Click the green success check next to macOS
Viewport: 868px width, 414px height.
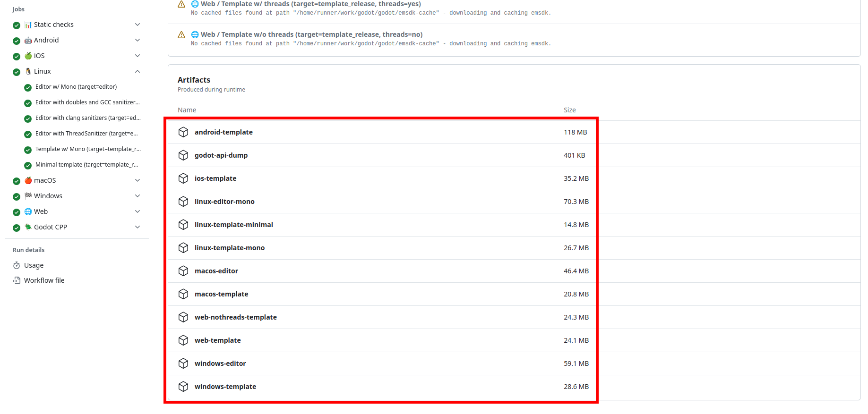click(17, 181)
